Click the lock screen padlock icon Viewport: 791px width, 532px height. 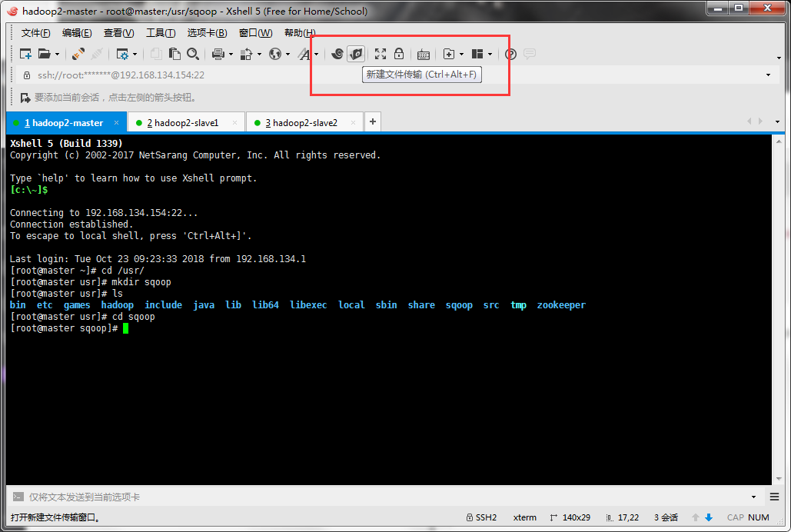398,54
